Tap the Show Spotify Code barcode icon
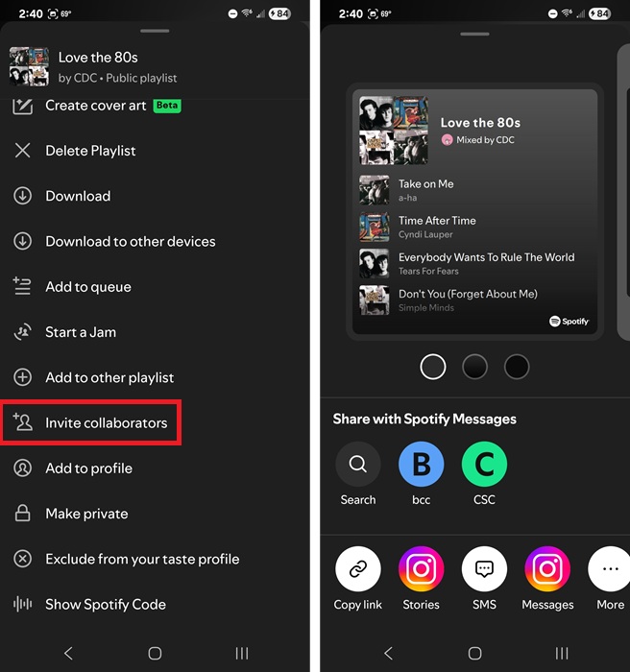 (22, 604)
